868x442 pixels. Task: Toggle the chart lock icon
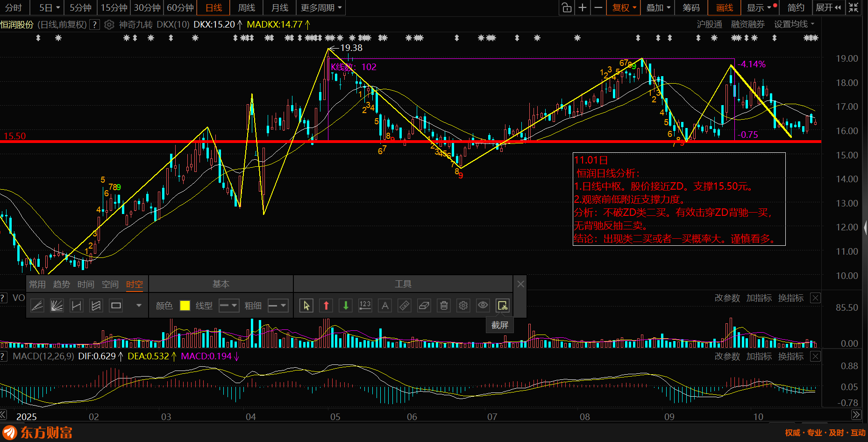pos(566,7)
